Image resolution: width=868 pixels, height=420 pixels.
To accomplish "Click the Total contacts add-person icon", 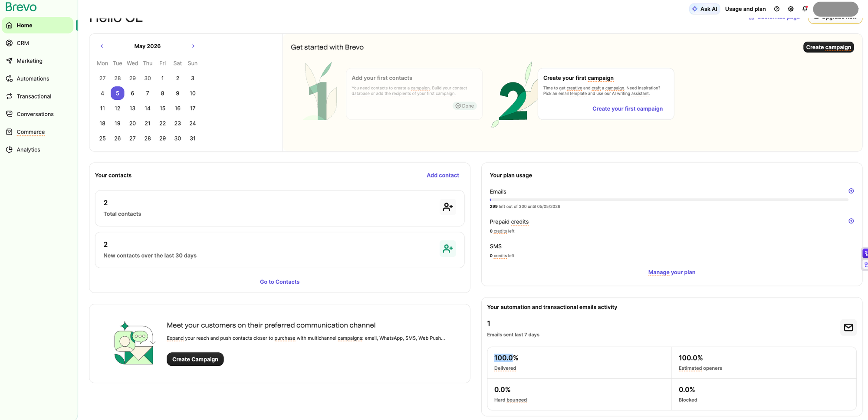I will pos(447,207).
